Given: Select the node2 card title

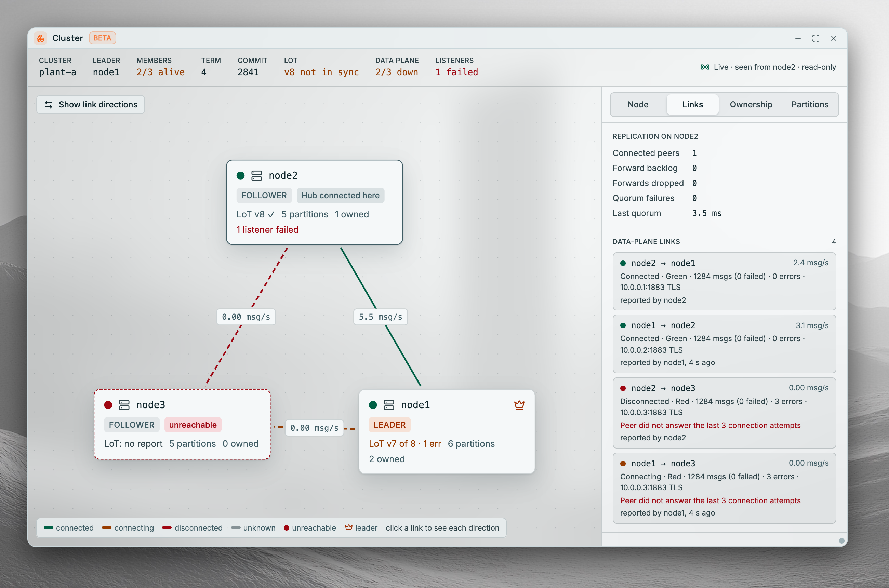Looking at the screenshot, I should [x=283, y=175].
